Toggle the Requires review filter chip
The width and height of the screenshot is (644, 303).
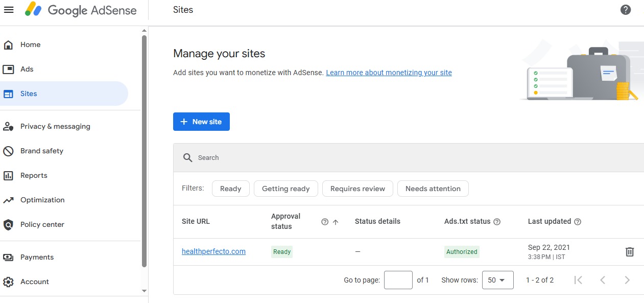coord(357,189)
